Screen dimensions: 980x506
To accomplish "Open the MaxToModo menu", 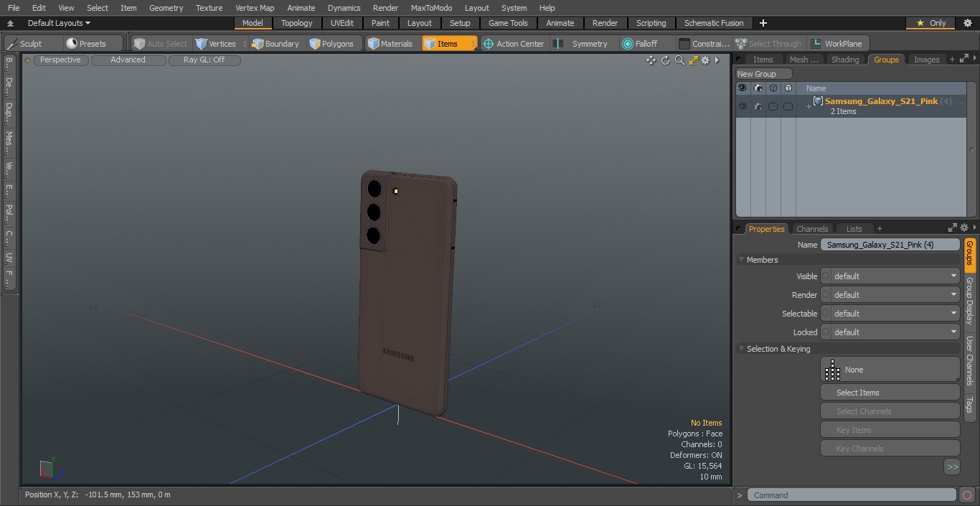I will pyautogui.click(x=431, y=8).
